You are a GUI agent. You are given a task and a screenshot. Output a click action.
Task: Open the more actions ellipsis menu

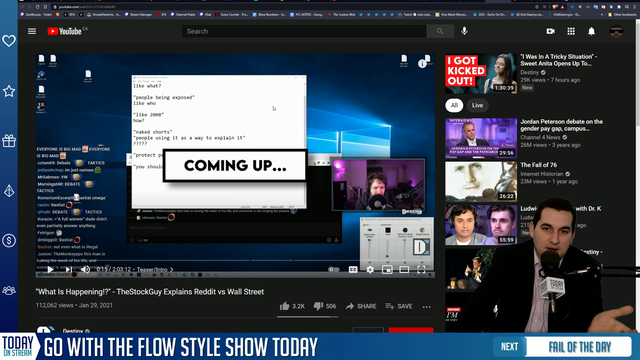427,307
